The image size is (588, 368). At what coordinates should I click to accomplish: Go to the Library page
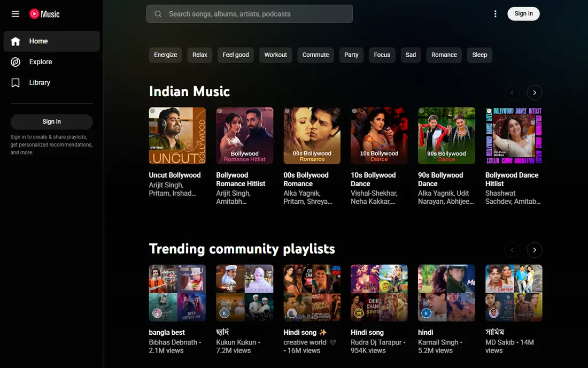[x=51, y=82]
